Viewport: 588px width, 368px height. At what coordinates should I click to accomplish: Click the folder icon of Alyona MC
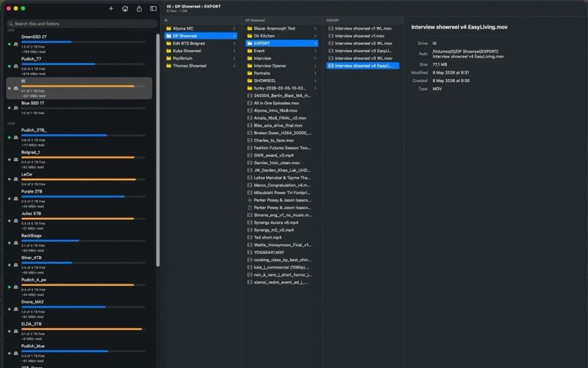[168, 28]
